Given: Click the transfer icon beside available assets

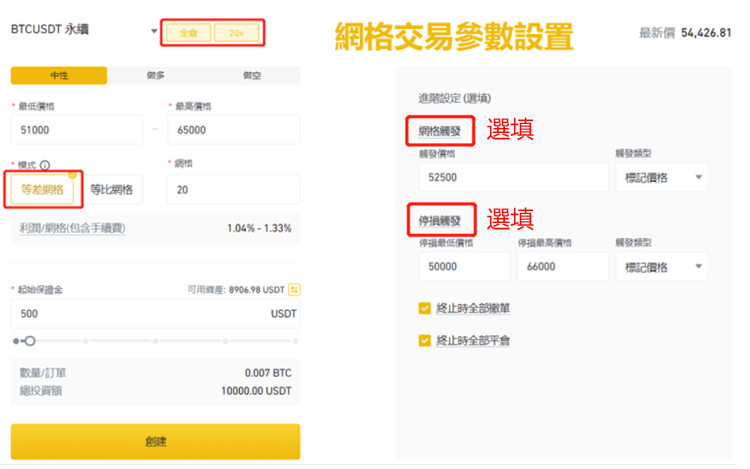Looking at the screenshot, I should pos(294,290).
